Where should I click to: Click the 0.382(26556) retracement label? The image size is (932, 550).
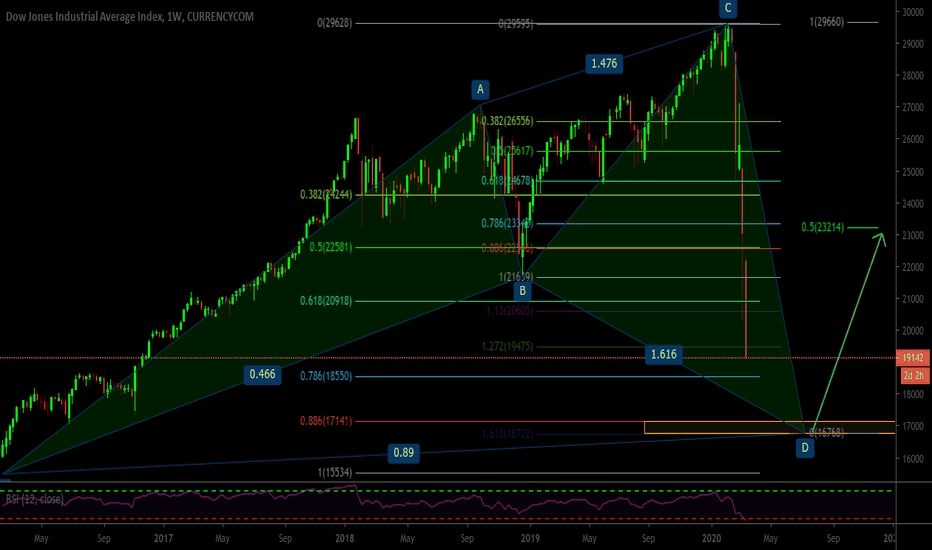point(507,121)
